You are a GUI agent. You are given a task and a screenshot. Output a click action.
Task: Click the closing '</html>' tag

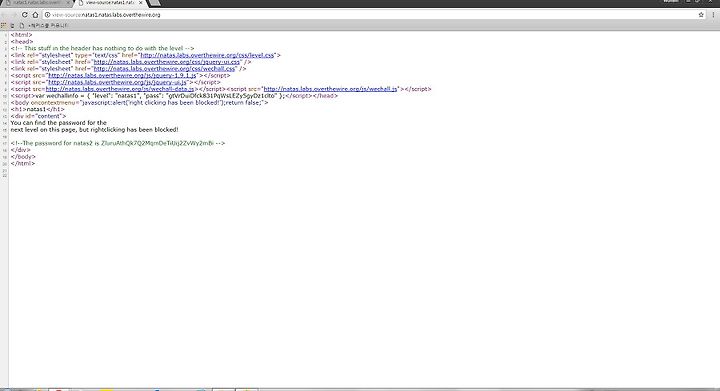[22, 163]
